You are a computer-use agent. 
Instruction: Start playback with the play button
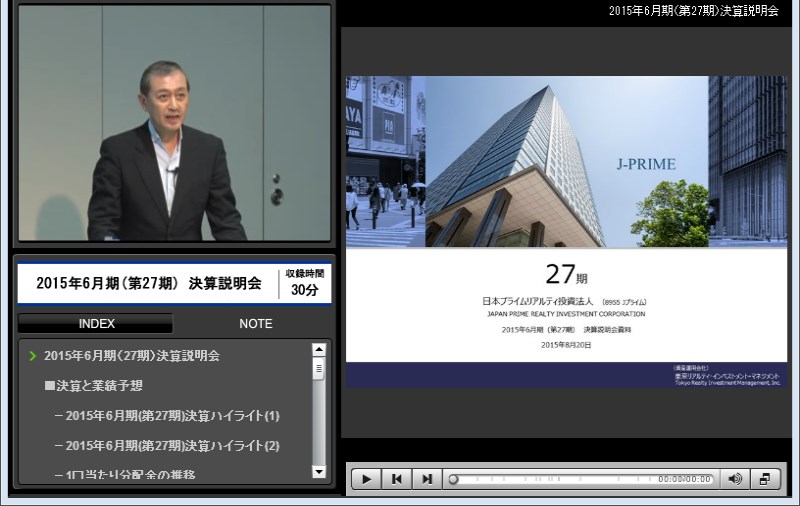pyautogui.click(x=366, y=479)
